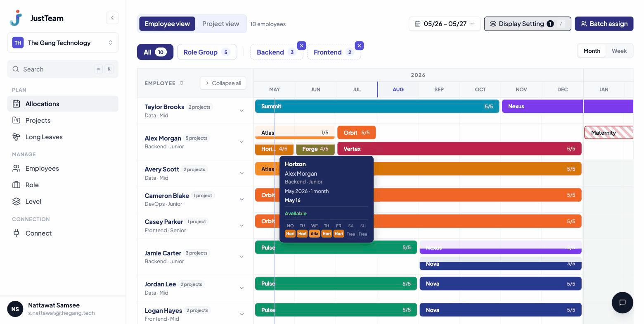The image size is (644, 324).
Task: Click the Projects folder icon
Action: (16, 120)
